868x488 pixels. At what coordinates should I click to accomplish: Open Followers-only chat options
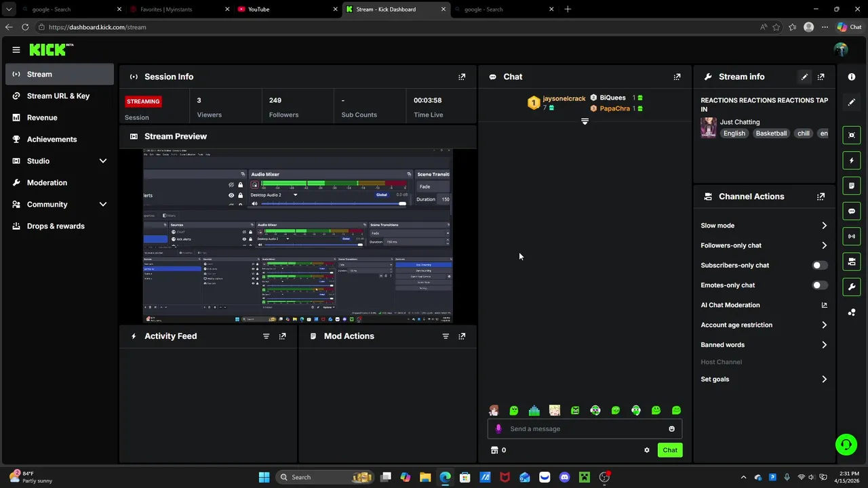(x=764, y=245)
